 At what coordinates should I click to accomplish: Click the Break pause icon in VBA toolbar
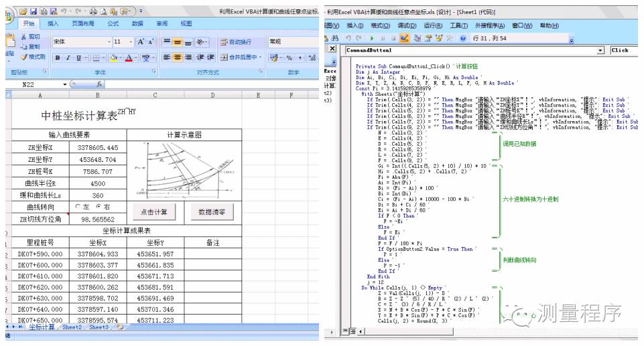pos(383,38)
